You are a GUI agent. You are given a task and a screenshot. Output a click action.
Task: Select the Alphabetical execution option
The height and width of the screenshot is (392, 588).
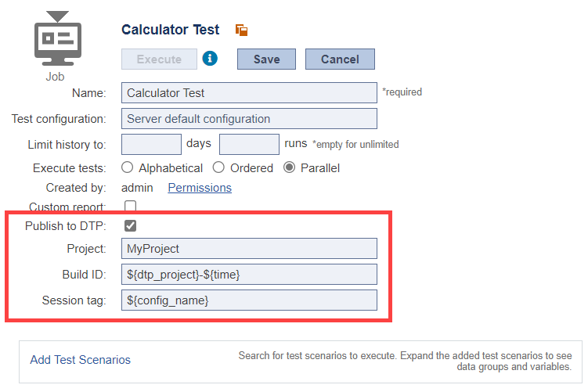click(128, 167)
